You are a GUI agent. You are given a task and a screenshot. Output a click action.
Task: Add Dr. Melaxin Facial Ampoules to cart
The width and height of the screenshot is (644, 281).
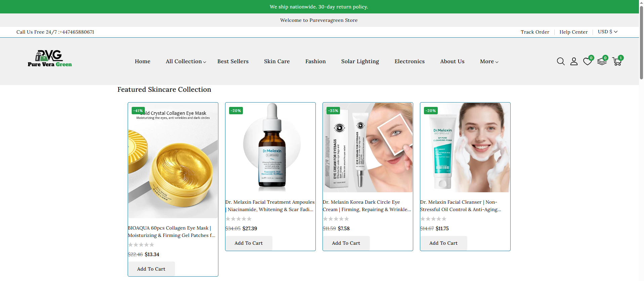click(249, 243)
